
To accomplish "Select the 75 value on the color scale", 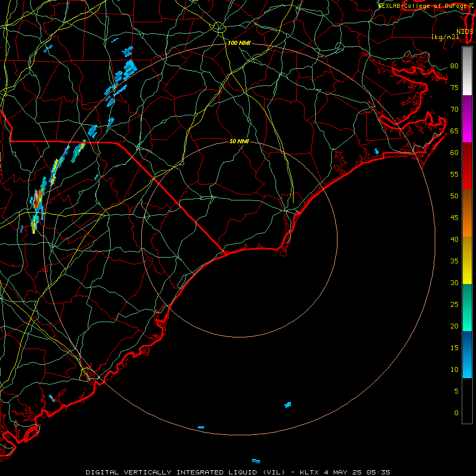I will click(454, 88).
